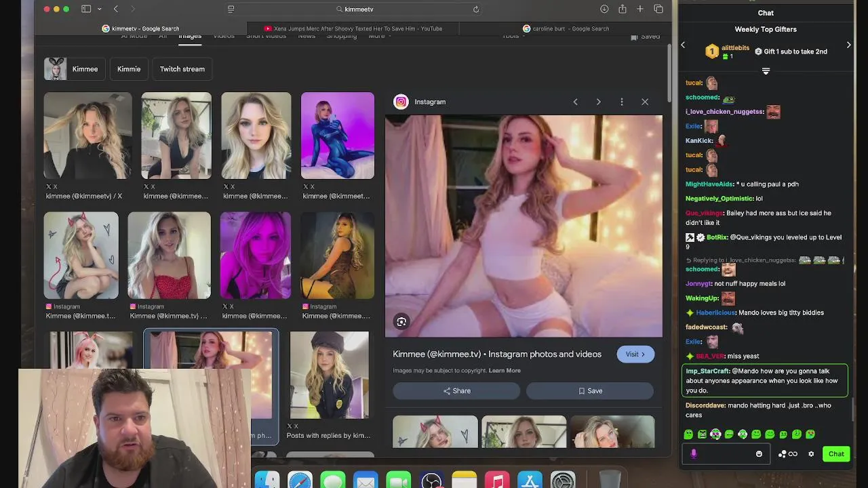The width and height of the screenshot is (868, 488).
Task: Click the Share button
Action: tap(456, 391)
